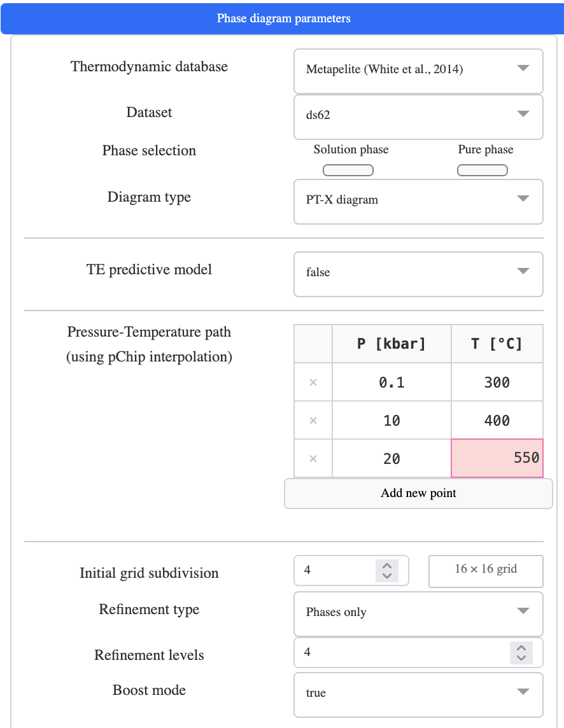
Task: Increase the initial grid subdivision value
Action: [387, 566]
